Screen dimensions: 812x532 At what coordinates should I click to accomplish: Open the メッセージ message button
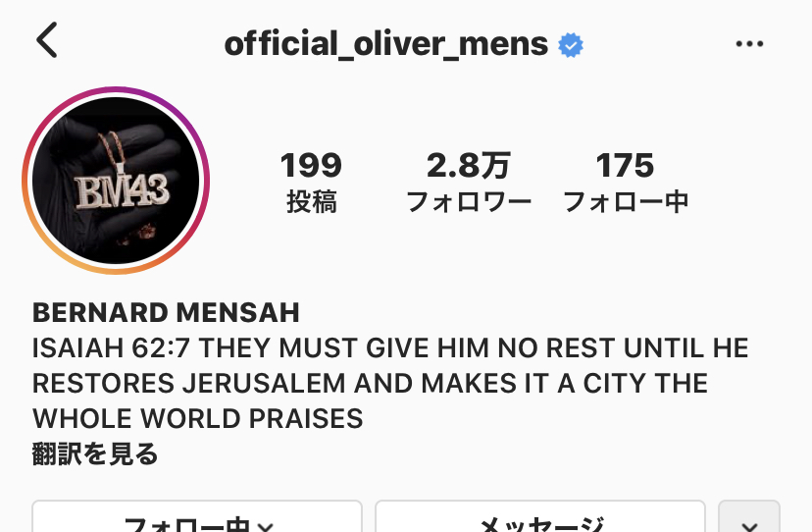coord(540,516)
